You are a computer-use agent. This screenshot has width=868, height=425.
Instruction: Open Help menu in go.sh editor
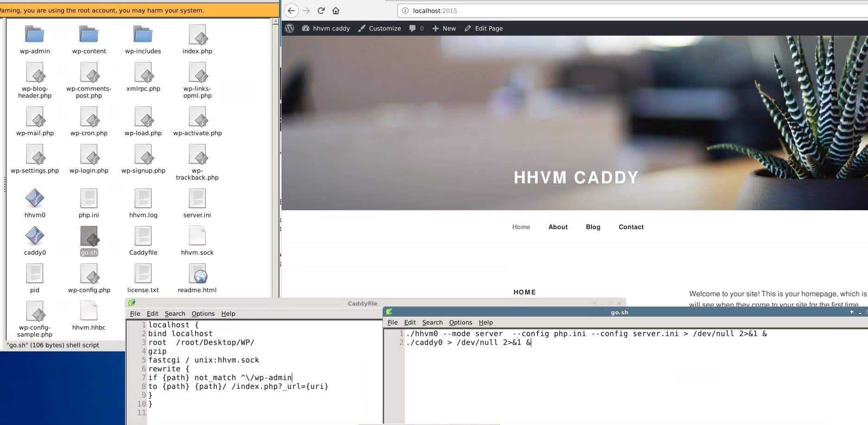pyautogui.click(x=485, y=322)
